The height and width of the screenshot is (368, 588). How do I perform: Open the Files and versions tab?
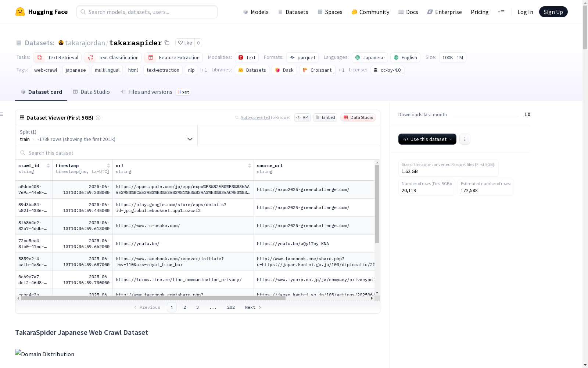(155, 92)
